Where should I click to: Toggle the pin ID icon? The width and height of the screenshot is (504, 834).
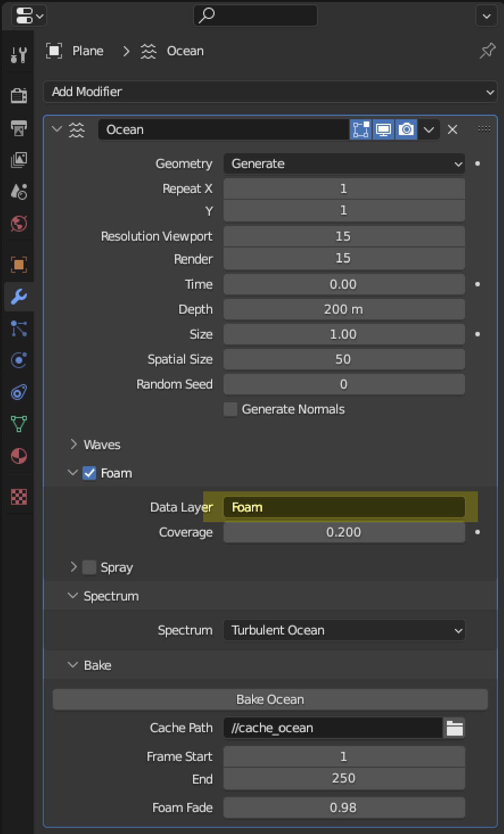pyautogui.click(x=487, y=51)
